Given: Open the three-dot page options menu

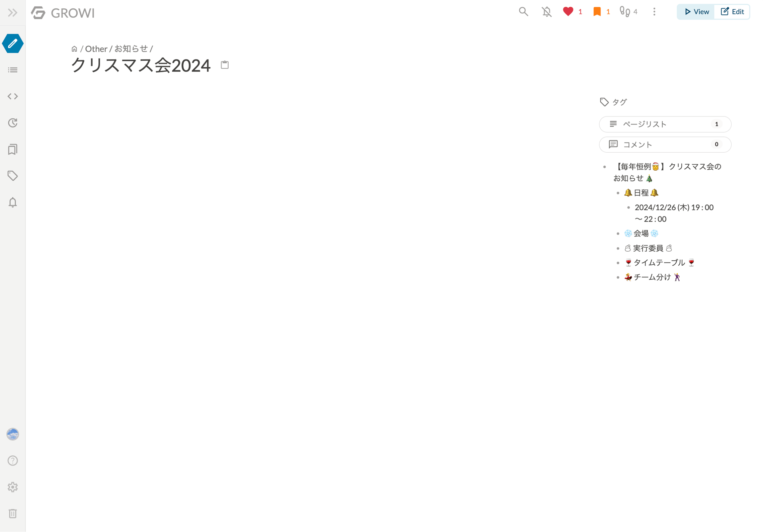Looking at the screenshot, I should (x=654, y=12).
